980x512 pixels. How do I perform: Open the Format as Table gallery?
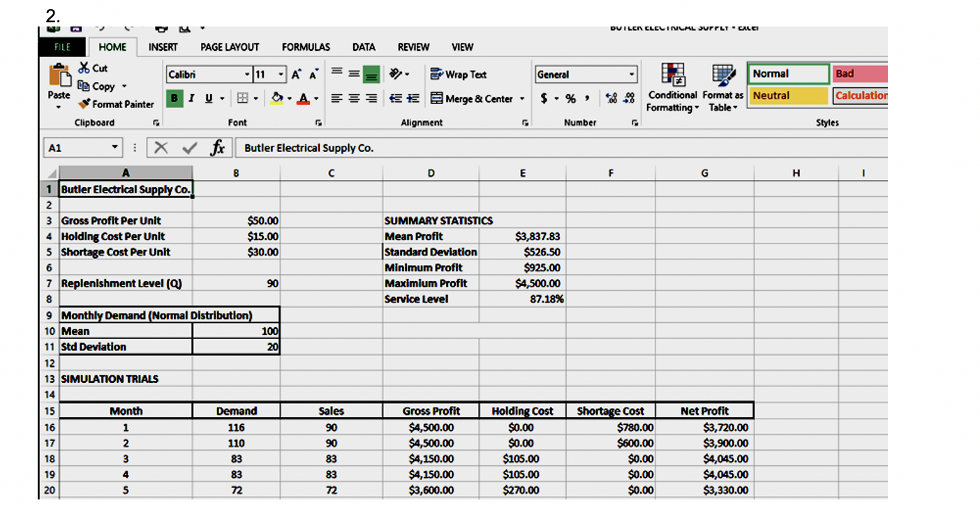coord(722,88)
